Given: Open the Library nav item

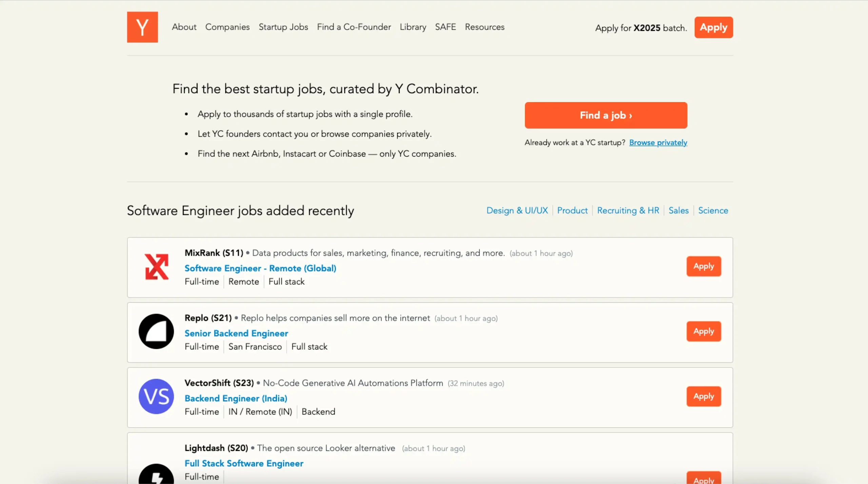Looking at the screenshot, I should click(x=413, y=27).
